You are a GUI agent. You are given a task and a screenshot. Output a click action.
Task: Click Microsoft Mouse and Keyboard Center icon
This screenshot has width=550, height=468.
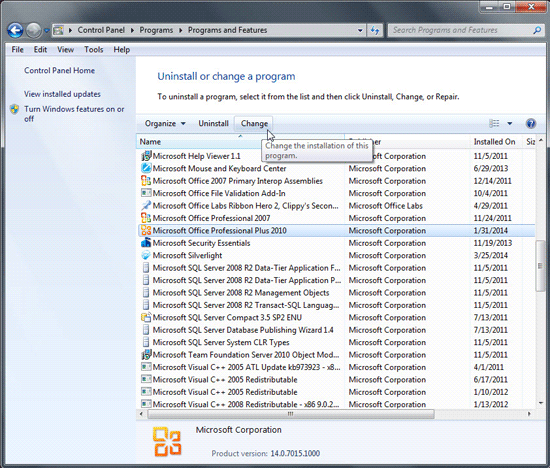pos(146,168)
